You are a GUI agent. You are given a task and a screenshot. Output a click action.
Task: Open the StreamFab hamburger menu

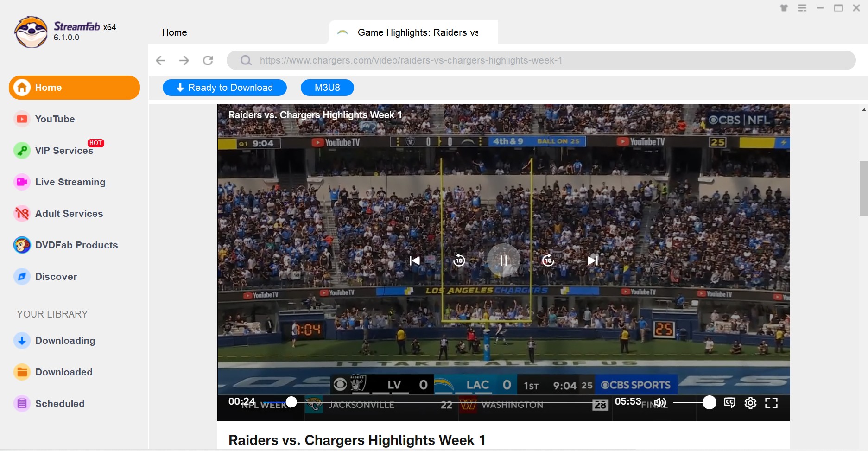click(x=802, y=8)
